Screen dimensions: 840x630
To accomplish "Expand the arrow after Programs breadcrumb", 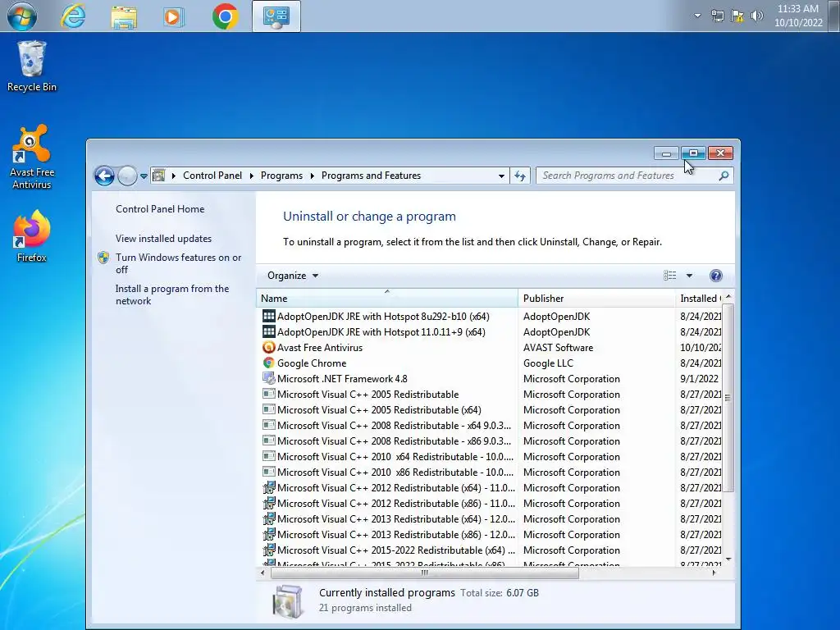I will tap(312, 176).
